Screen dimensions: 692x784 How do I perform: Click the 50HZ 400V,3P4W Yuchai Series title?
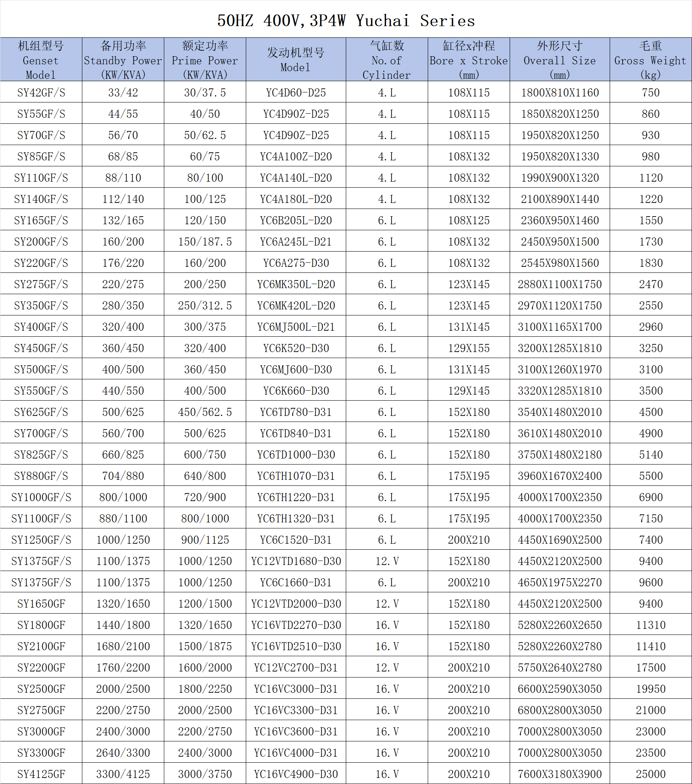click(346, 20)
